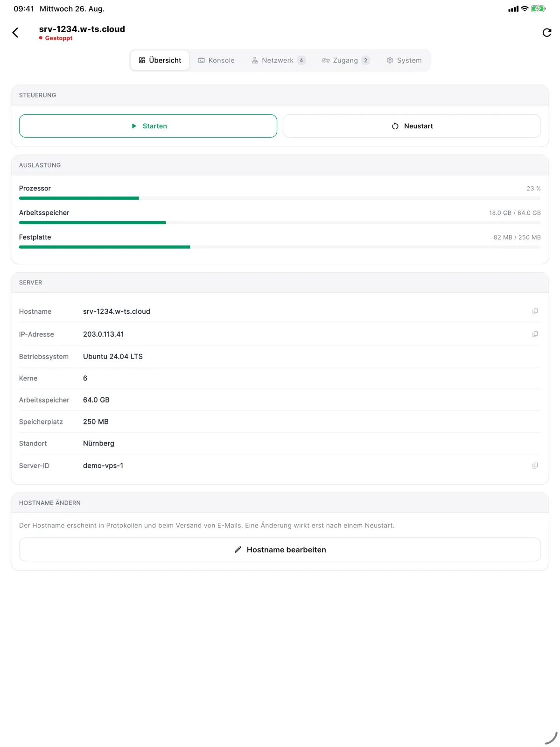Screen dimensions: 560x747
Task: Click the terminal icon on the Konsole tab
Action: (x=202, y=60)
